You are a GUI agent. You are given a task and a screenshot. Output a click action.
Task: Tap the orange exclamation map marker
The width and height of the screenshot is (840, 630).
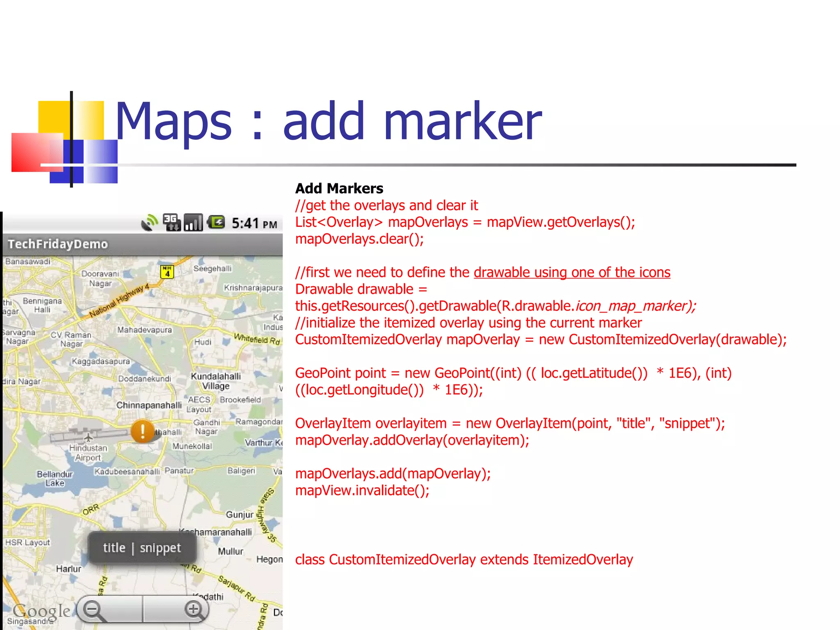[x=142, y=431]
